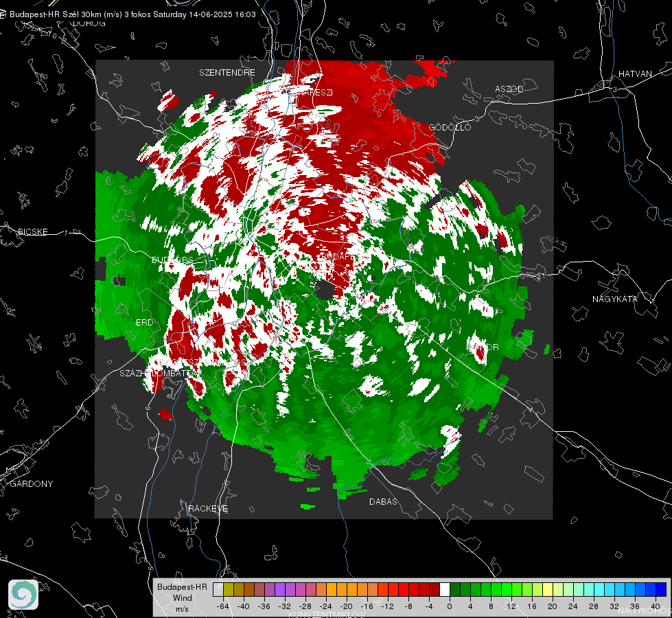Click the RACKEVE town label
Screen dimensions: 672x618
[x=208, y=509]
